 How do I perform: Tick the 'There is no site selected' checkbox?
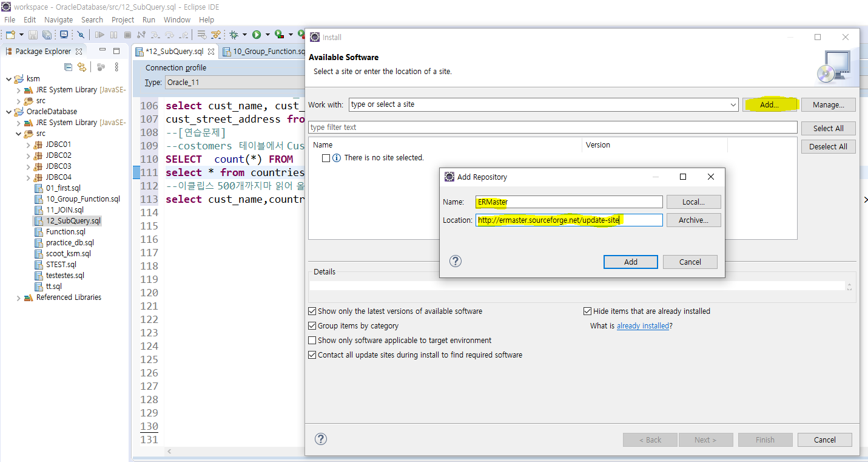tap(326, 158)
